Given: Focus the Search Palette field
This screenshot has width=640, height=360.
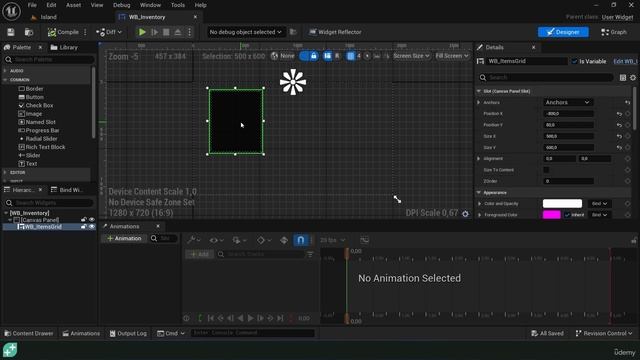Looking at the screenshot, I should (x=49, y=60).
